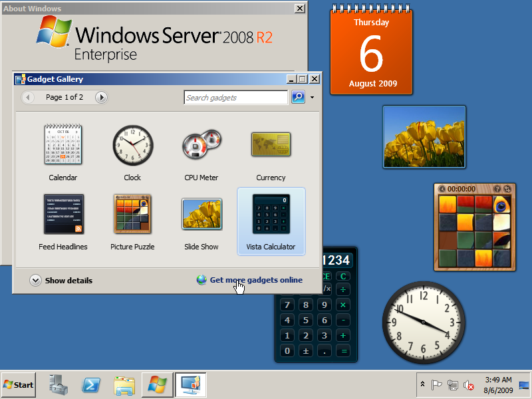
Task: Expand Show details in Gadget Gallery
Action: click(61, 281)
